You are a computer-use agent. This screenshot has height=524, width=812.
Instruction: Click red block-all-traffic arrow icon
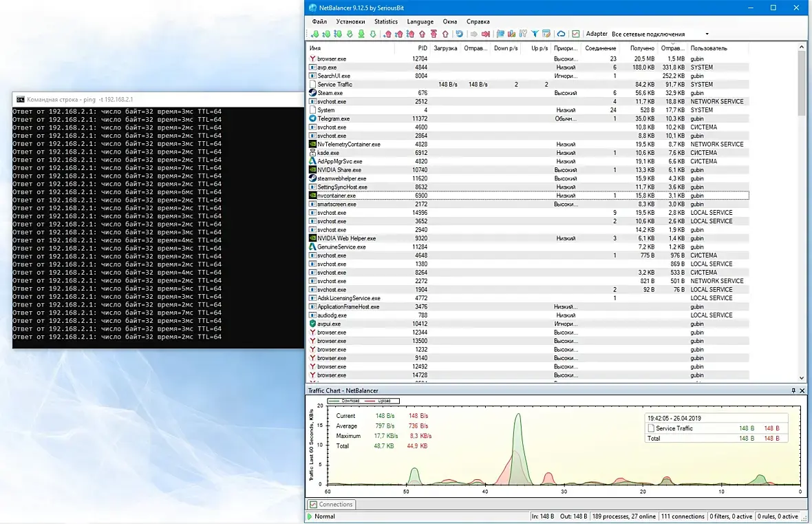486,34
